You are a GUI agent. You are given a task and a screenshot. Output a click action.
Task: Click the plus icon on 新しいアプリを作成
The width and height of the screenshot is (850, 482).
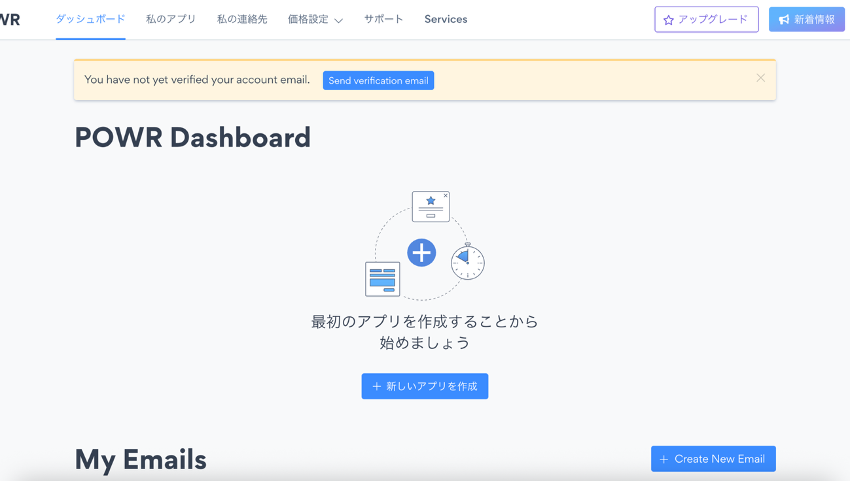pos(377,387)
